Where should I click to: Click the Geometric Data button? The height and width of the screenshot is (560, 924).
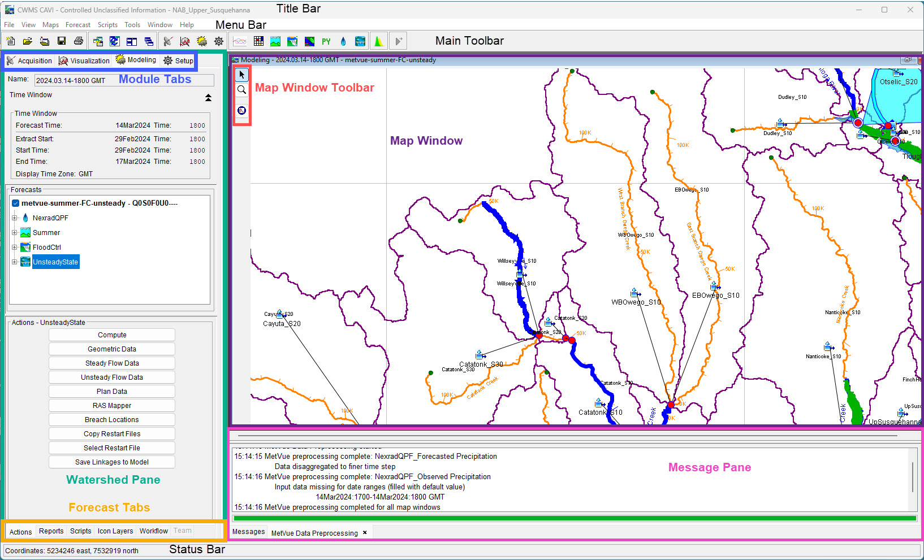pos(112,349)
